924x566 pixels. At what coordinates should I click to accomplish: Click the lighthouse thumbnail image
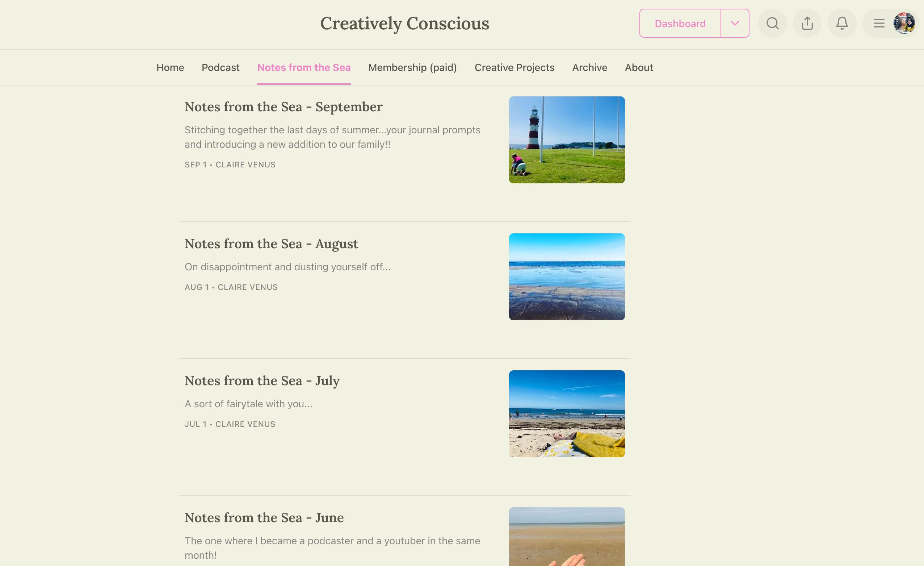[x=567, y=140]
